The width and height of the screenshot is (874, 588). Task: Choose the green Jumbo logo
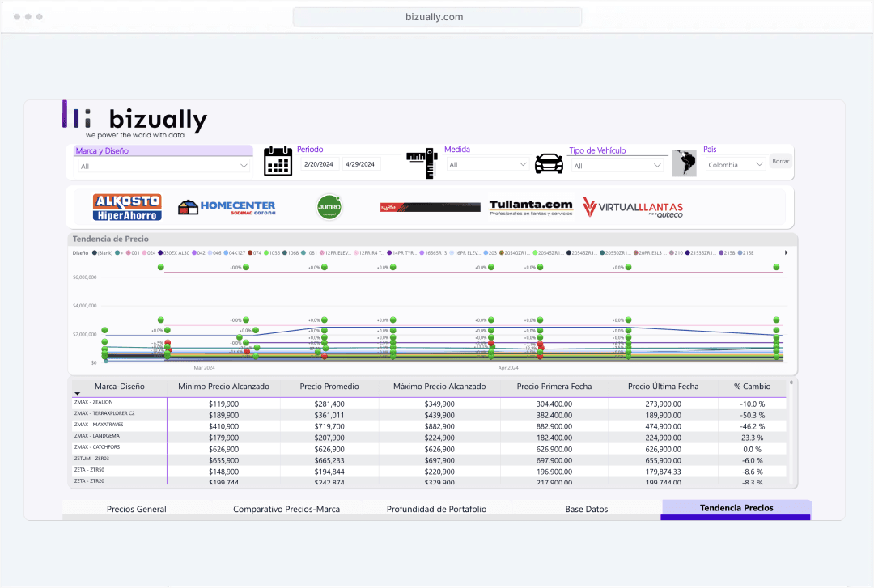[x=329, y=207]
